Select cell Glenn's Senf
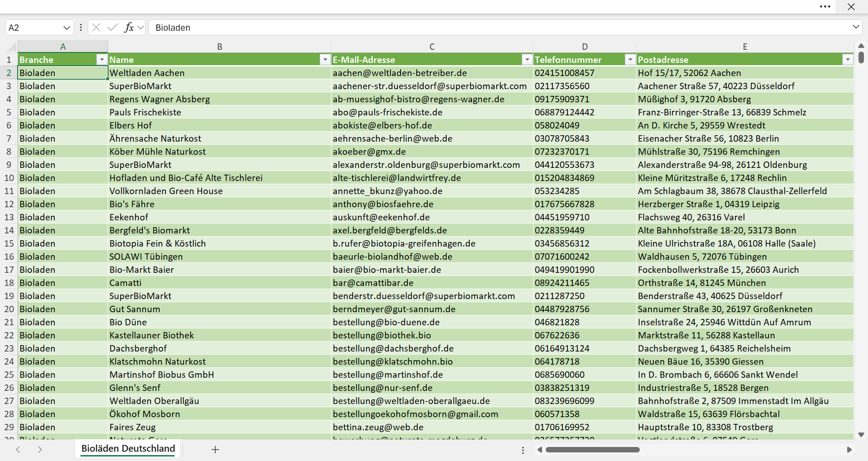 220,388
